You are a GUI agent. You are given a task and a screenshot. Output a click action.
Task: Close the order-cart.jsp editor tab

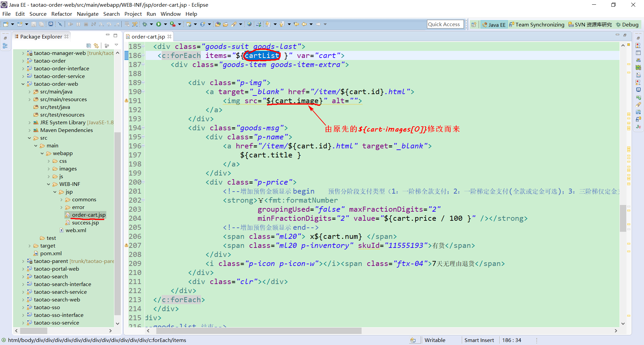click(x=169, y=37)
